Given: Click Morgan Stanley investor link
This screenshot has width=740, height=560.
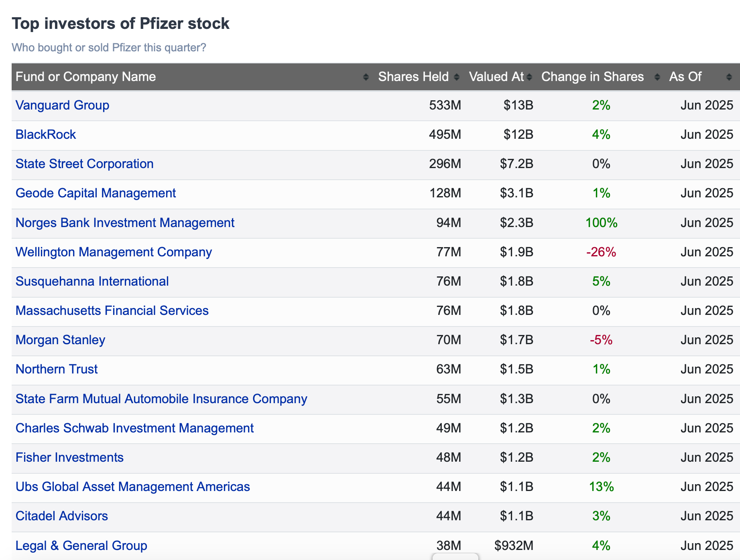Looking at the screenshot, I should point(60,340).
